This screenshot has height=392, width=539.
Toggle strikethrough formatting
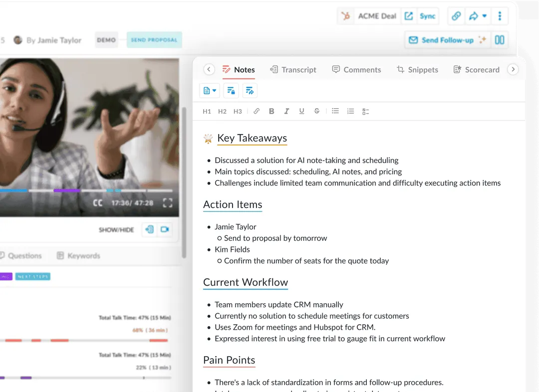316,111
